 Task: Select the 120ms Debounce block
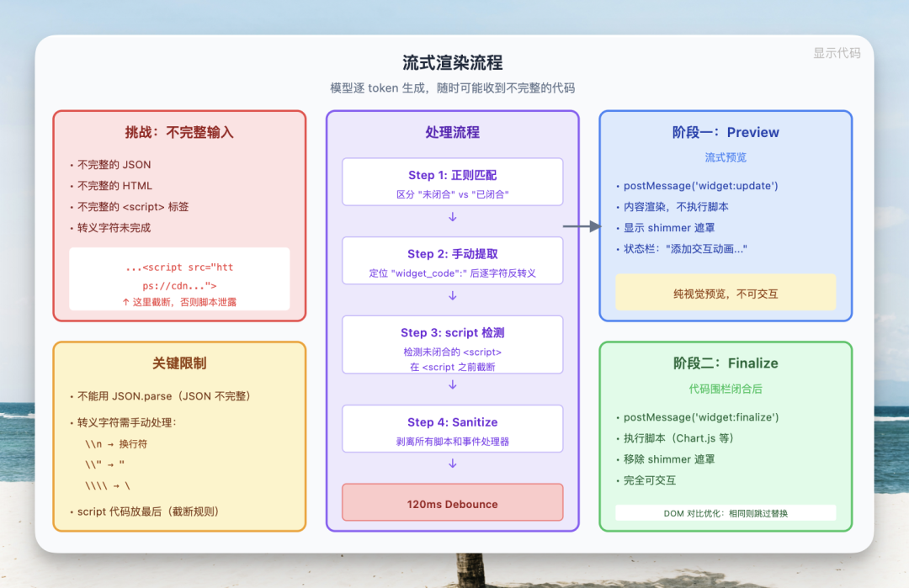452,502
